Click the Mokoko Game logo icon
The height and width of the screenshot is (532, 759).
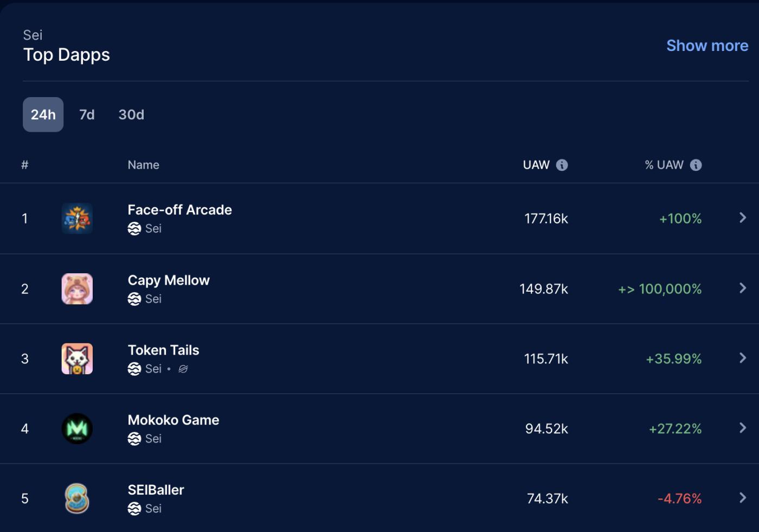(77, 428)
